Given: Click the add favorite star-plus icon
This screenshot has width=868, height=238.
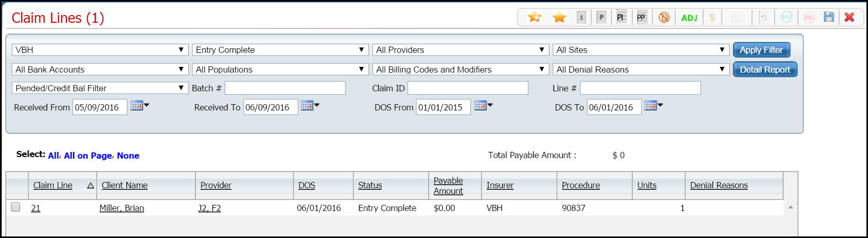Looking at the screenshot, I should coord(534,17).
